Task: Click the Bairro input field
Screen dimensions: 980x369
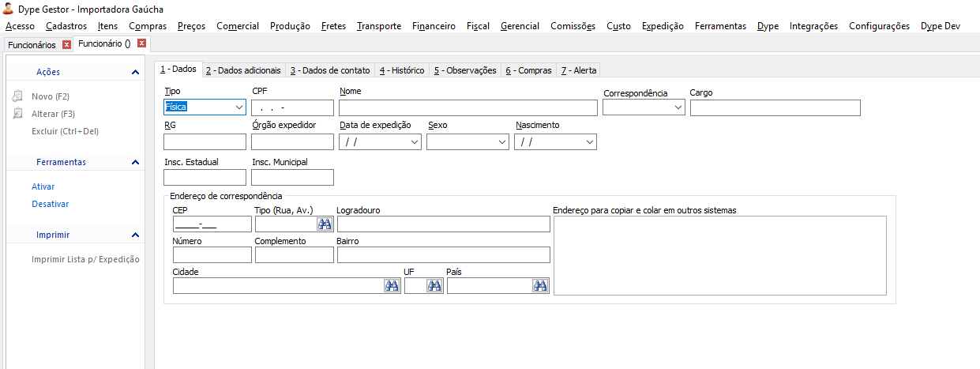Action: [443, 254]
